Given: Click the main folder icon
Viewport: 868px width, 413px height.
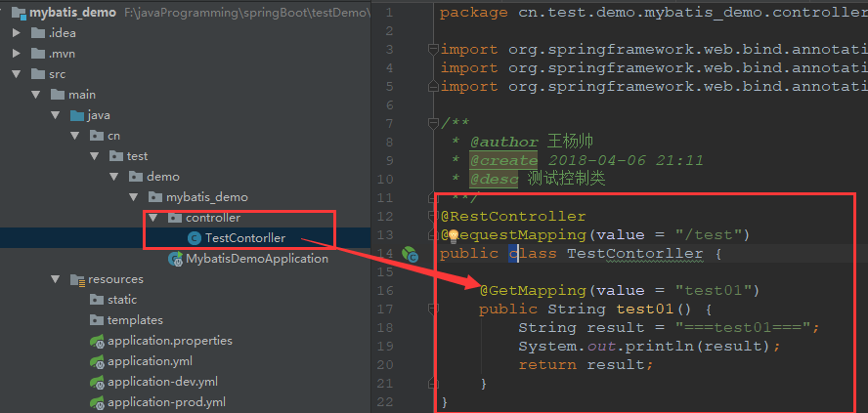Looking at the screenshot, I should tap(58, 95).
